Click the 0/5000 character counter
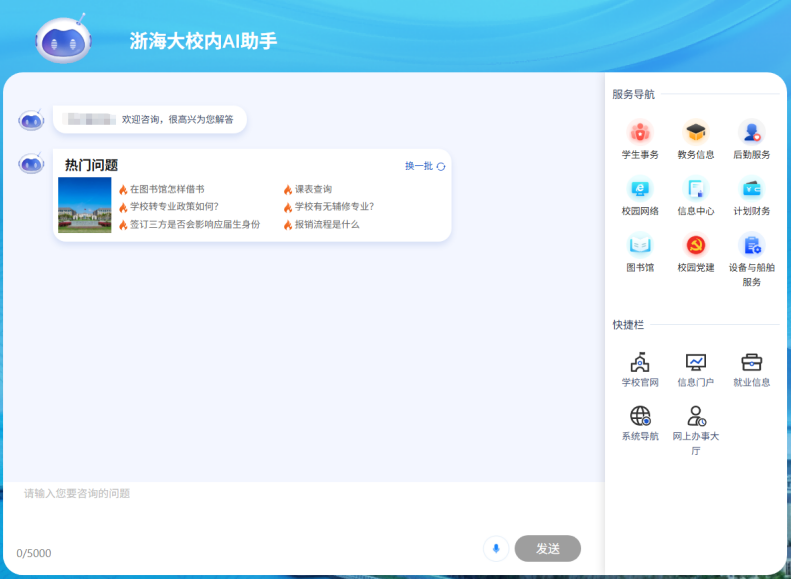Screen dimensions: 791x579 tap(34, 553)
